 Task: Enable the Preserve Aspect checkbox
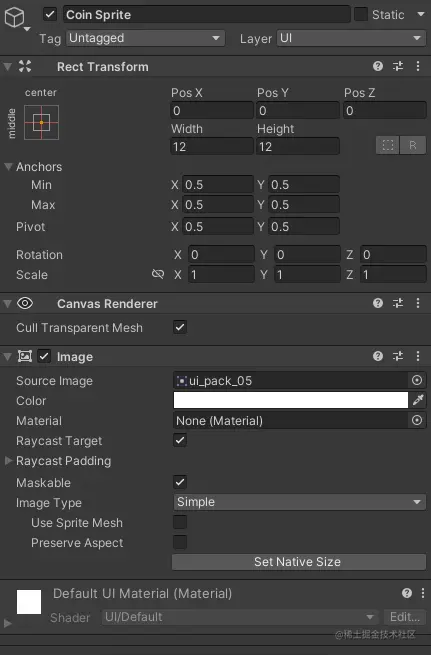[x=180, y=542]
